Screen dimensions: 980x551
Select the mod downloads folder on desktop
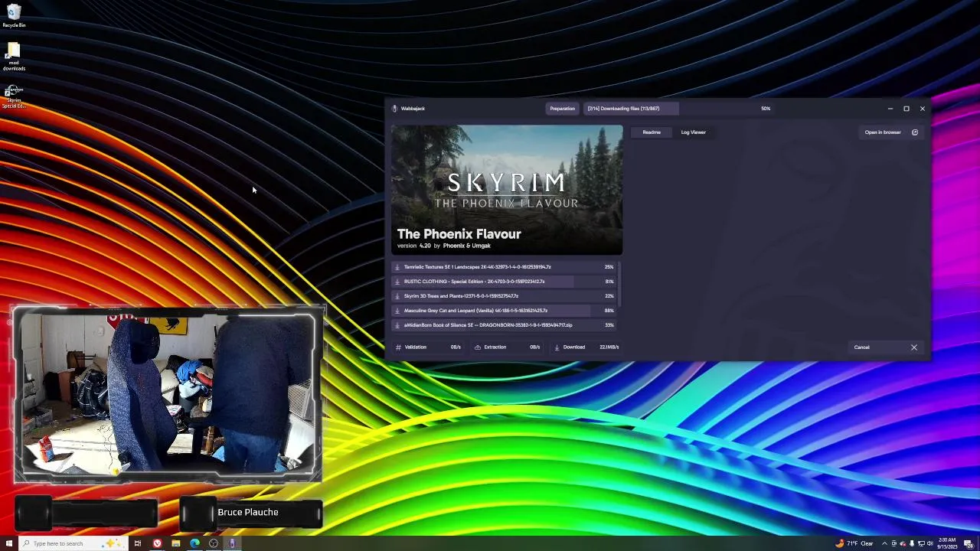(14, 57)
